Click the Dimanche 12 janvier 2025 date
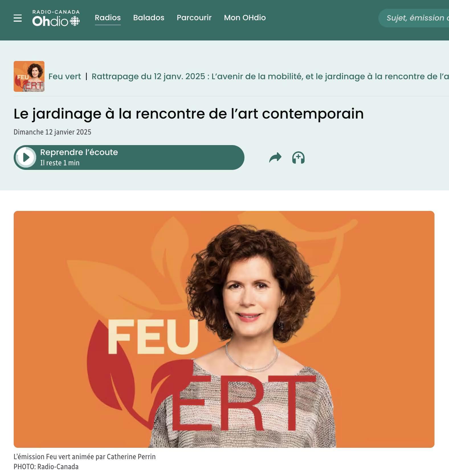The height and width of the screenshot is (476, 449). pos(52,132)
